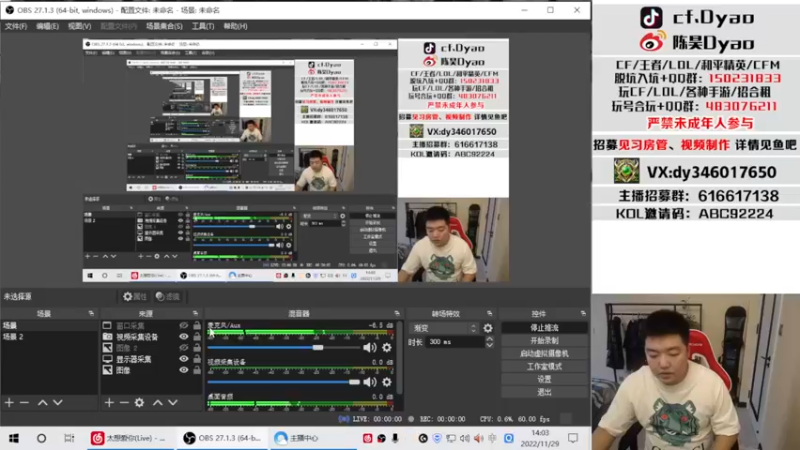This screenshot has width=800, height=450.
Task: Open the Windows Start menu
Action: (x=14, y=438)
